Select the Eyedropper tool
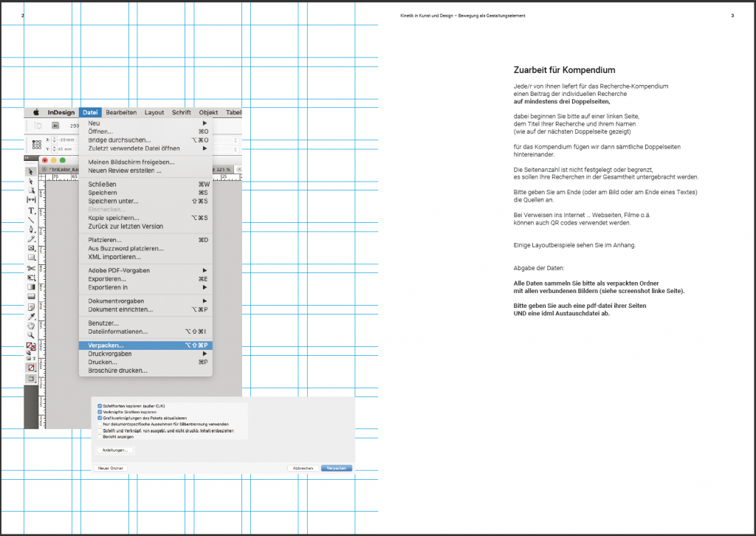The width and height of the screenshot is (756, 536). pyautogui.click(x=31, y=316)
